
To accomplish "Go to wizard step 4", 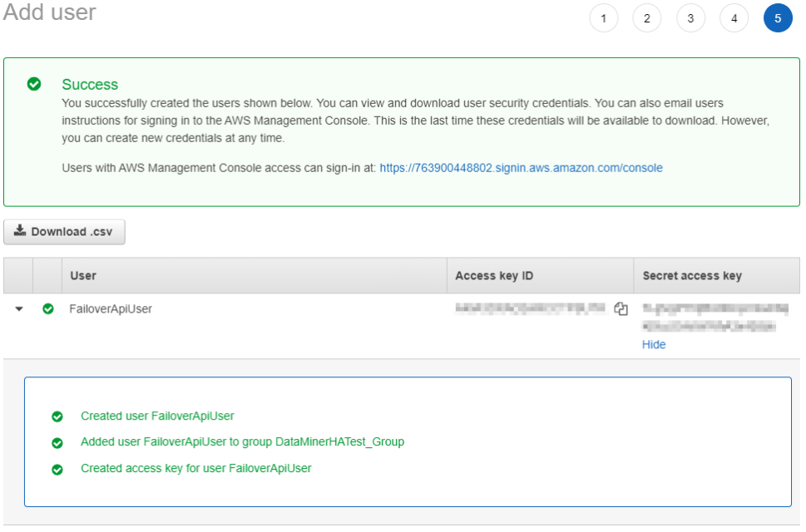I will point(734,18).
